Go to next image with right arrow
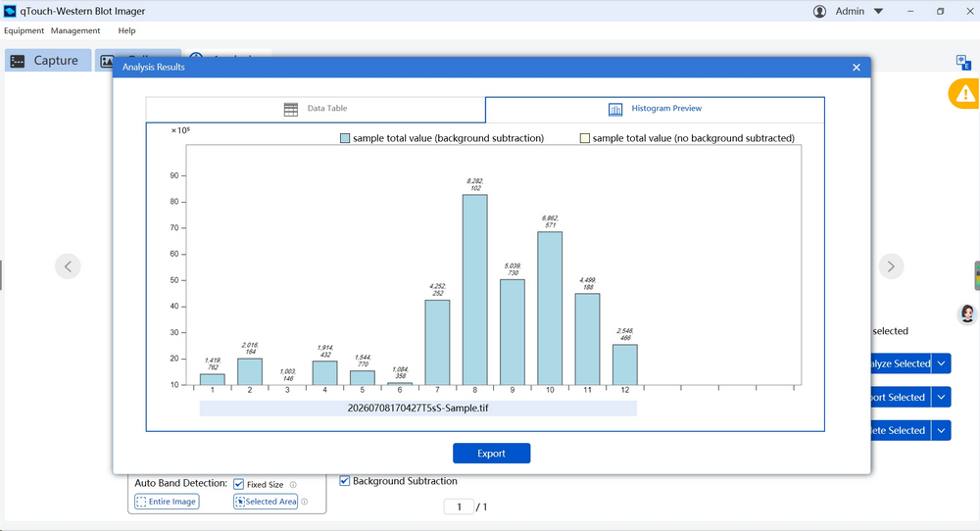The image size is (980, 531). coord(891,266)
